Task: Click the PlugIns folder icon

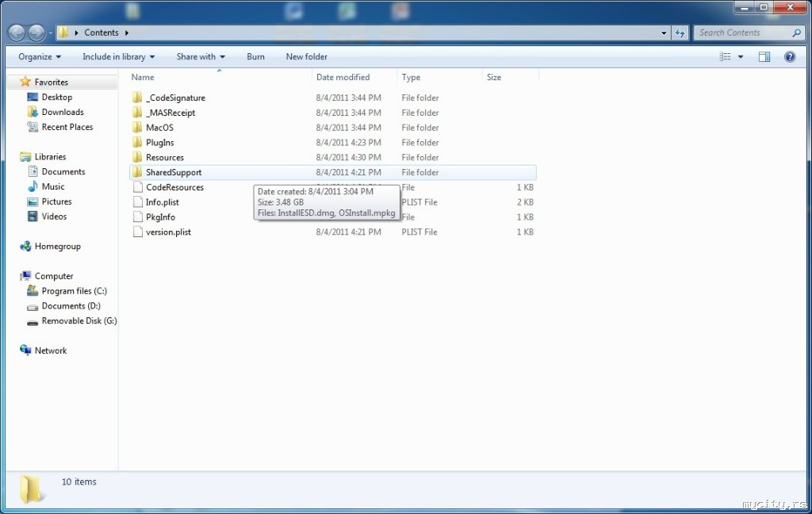Action: pos(137,143)
